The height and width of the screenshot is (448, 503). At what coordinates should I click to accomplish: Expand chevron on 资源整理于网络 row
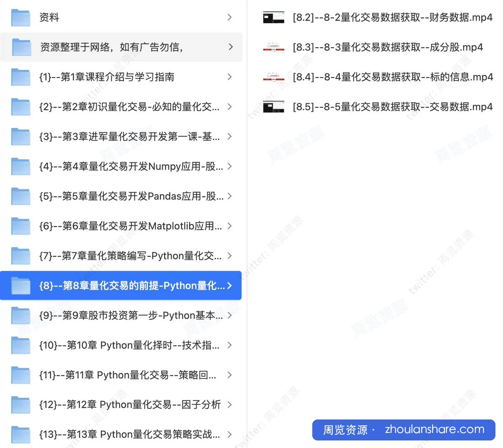pos(231,47)
